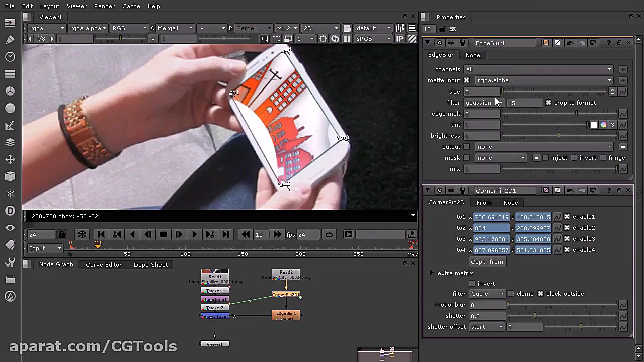Open the Draw nodes toolbar menu
The image size is (644, 362).
coord(10,40)
